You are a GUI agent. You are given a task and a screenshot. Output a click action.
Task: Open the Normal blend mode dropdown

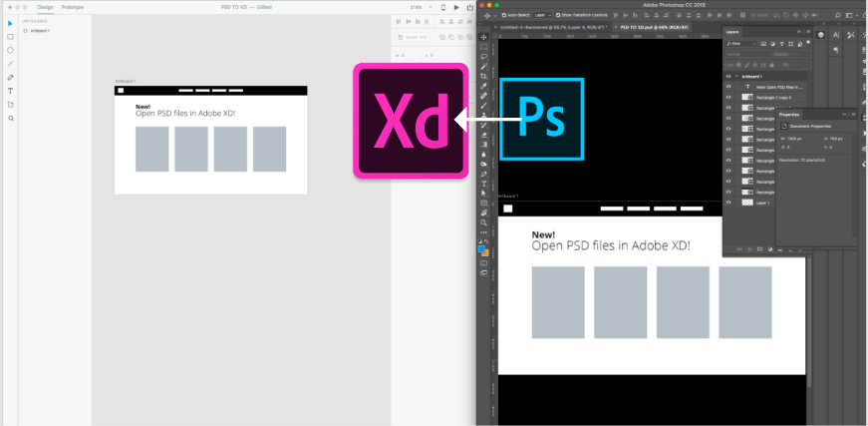click(747, 54)
